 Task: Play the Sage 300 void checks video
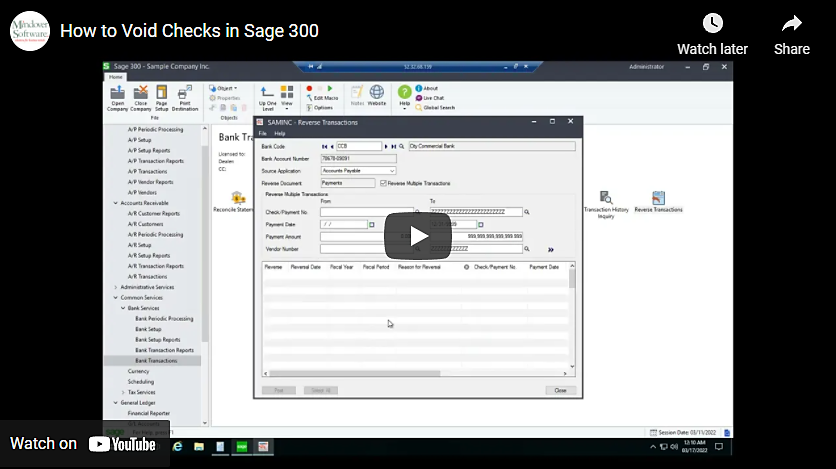tap(417, 236)
